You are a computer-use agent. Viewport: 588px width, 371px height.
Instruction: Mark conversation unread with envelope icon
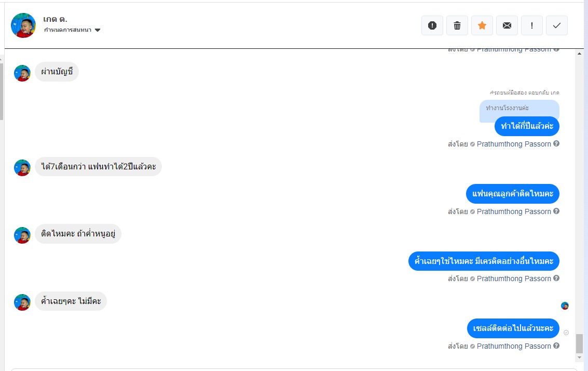(507, 25)
